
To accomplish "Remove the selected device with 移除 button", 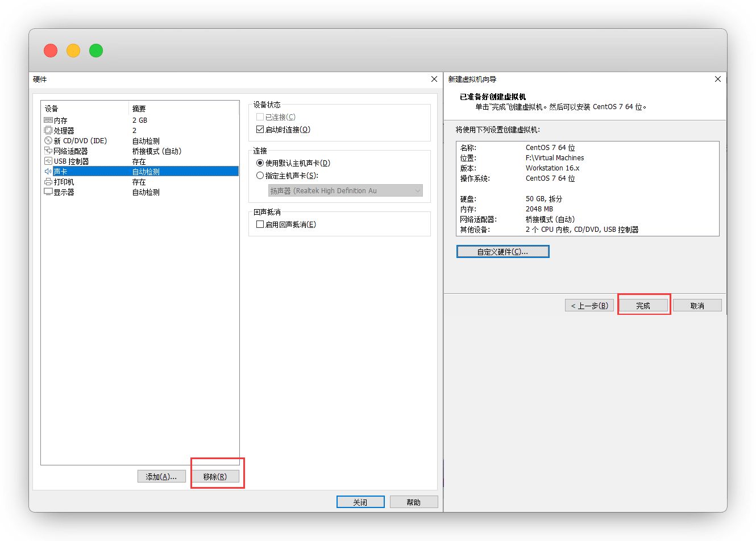I will pyautogui.click(x=215, y=477).
